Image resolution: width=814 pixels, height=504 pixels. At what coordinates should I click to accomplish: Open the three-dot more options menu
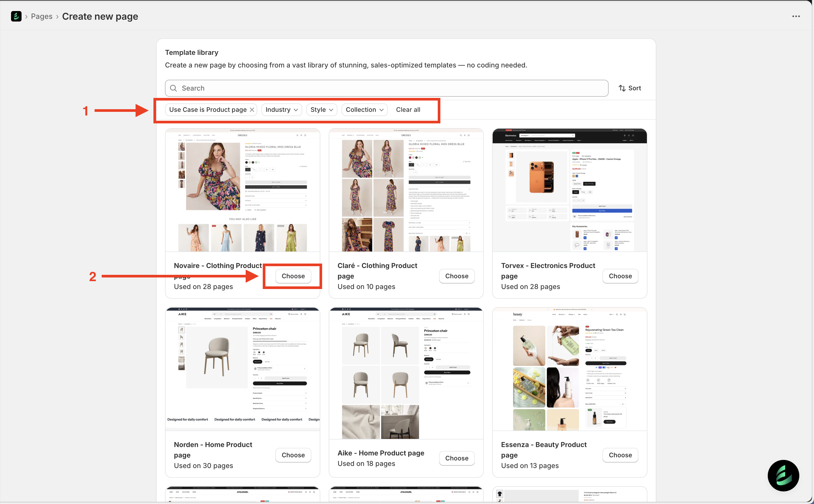pyautogui.click(x=796, y=16)
